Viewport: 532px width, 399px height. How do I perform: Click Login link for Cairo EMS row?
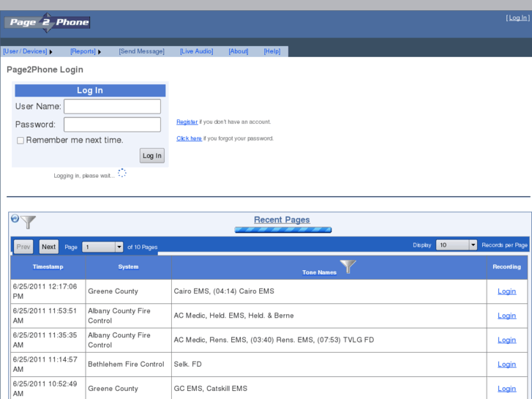[x=506, y=291]
